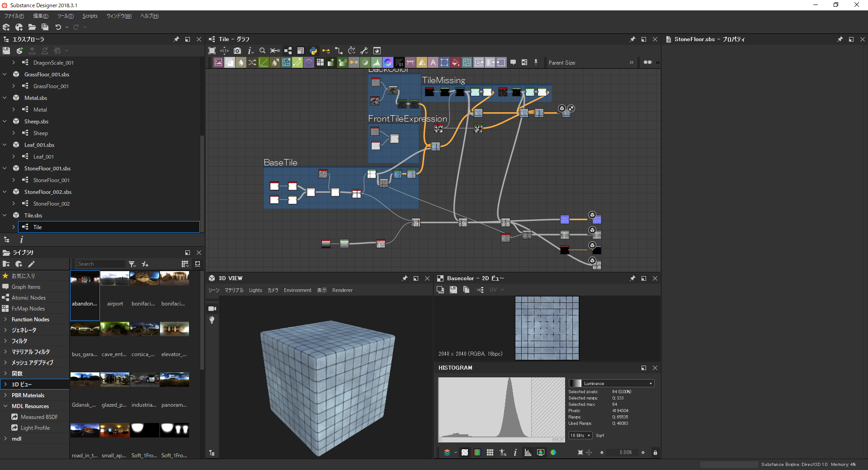
Task: Add a Pixel Processor node (01 icon)
Action: click(x=399, y=62)
